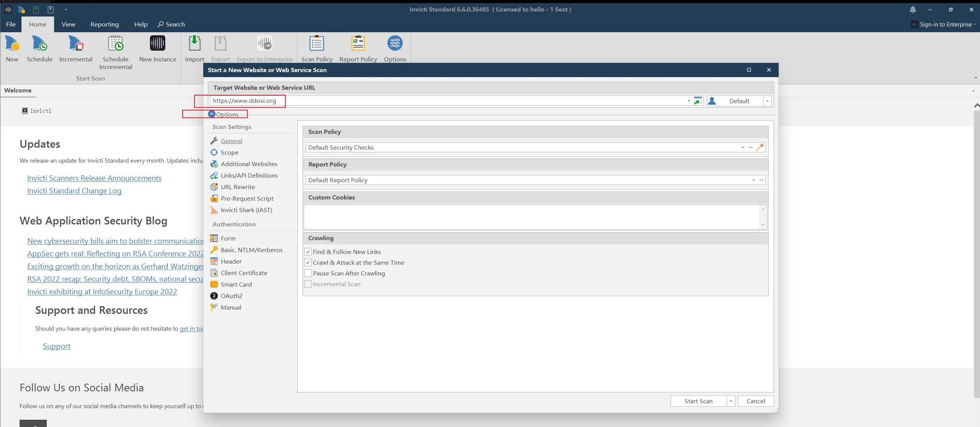
Task: Open Scope settings
Action: click(229, 152)
